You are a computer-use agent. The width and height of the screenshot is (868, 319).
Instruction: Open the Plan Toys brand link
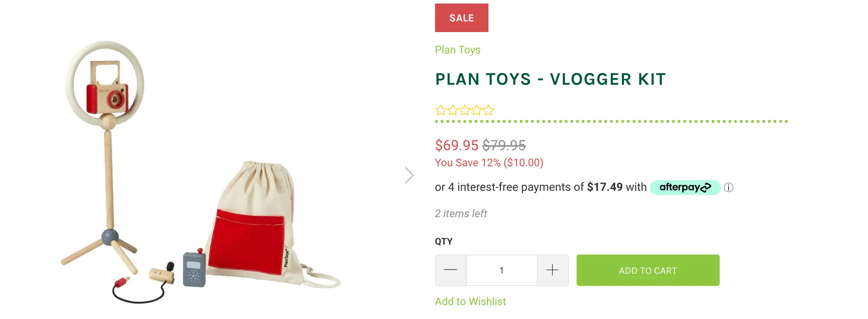(x=457, y=50)
